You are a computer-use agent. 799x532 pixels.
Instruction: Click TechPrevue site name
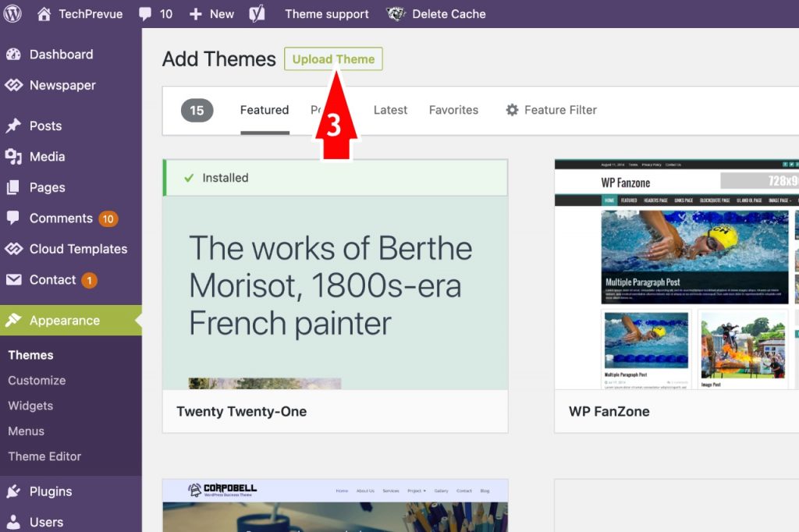coord(91,14)
